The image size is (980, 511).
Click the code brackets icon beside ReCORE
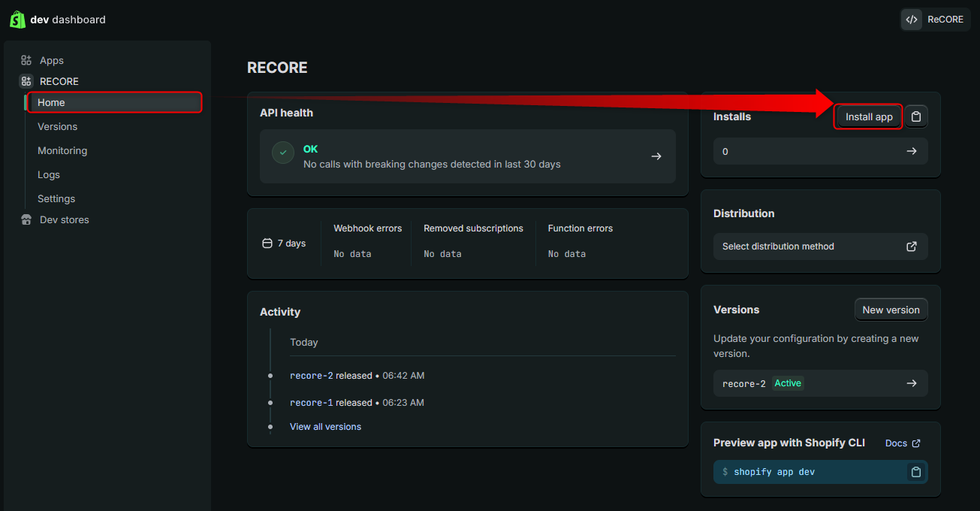(912, 20)
